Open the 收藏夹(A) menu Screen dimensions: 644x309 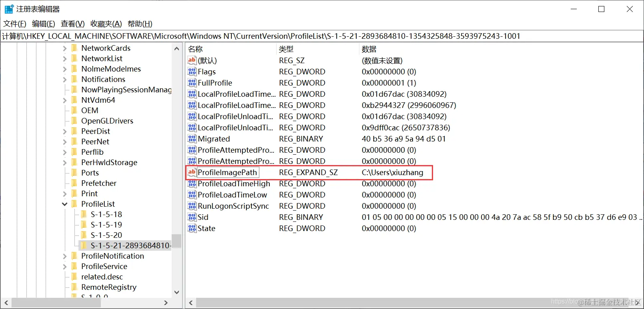pos(106,24)
